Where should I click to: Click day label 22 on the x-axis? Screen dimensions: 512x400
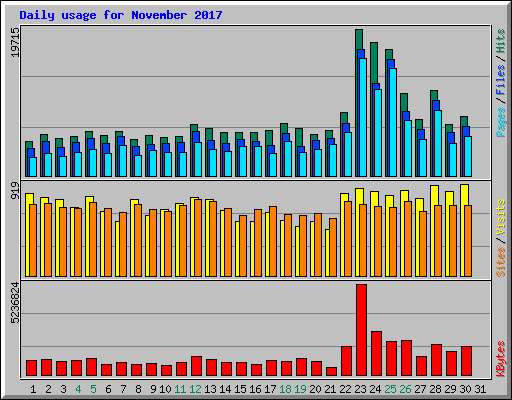(345, 389)
